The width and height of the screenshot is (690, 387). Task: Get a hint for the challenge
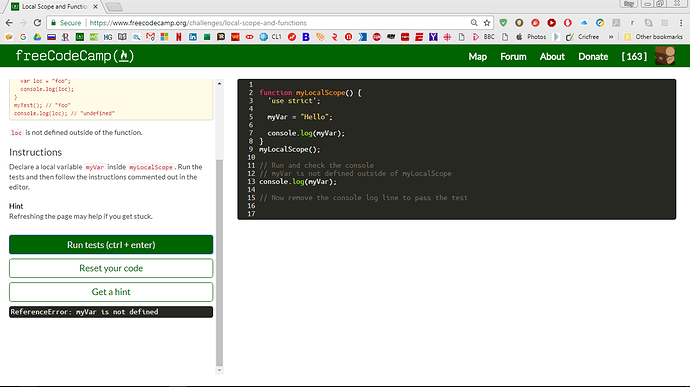(111, 292)
